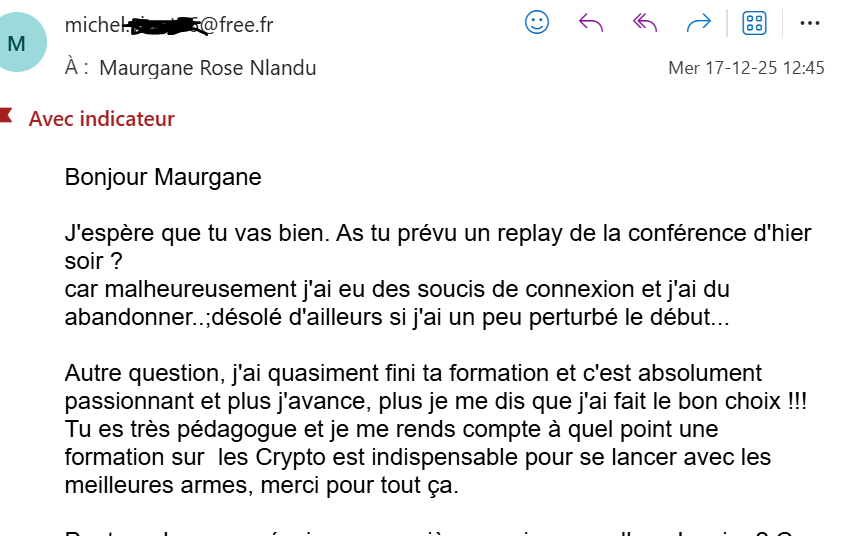Screen dimensions: 853x536
Task: Select the "Avec indicateur" flag label
Action: tap(101, 119)
